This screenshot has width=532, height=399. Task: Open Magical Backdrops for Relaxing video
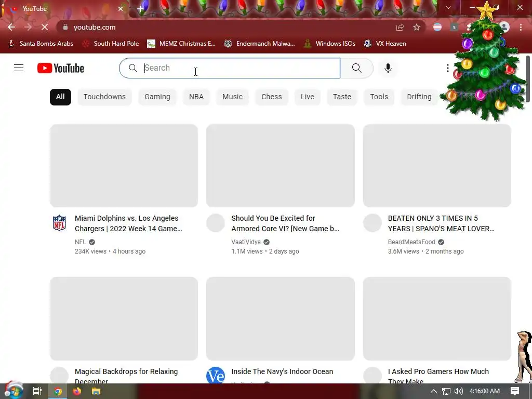[x=126, y=376]
